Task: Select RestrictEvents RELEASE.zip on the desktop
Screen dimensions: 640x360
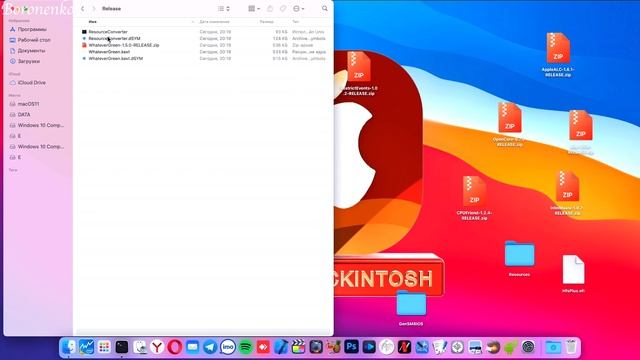Action: [x=359, y=73]
